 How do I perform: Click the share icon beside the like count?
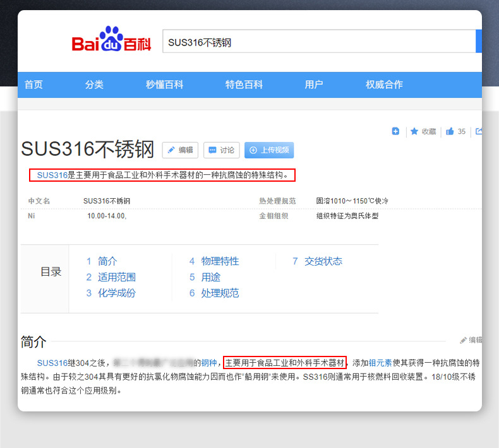(x=479, y=131)
